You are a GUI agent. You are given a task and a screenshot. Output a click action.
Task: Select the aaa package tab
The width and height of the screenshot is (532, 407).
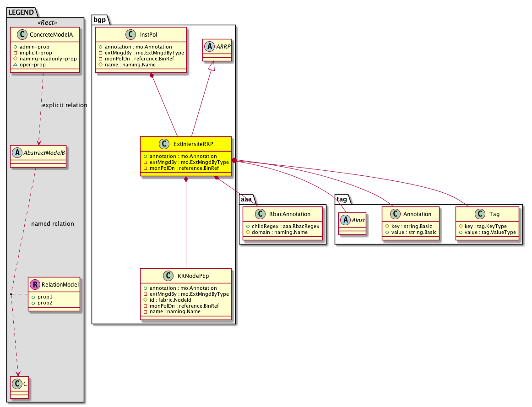pyautogui.click(x=247, y=199)
